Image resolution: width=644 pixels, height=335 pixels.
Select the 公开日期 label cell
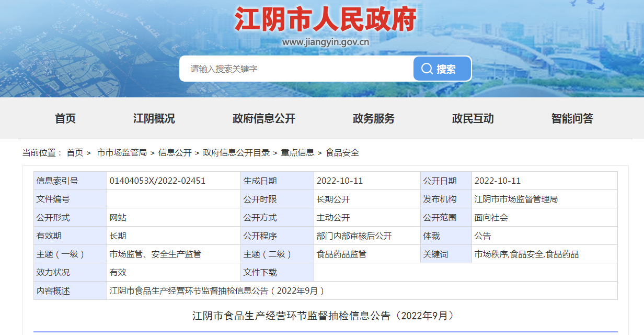pyautogui.click(x=446, y=181)
